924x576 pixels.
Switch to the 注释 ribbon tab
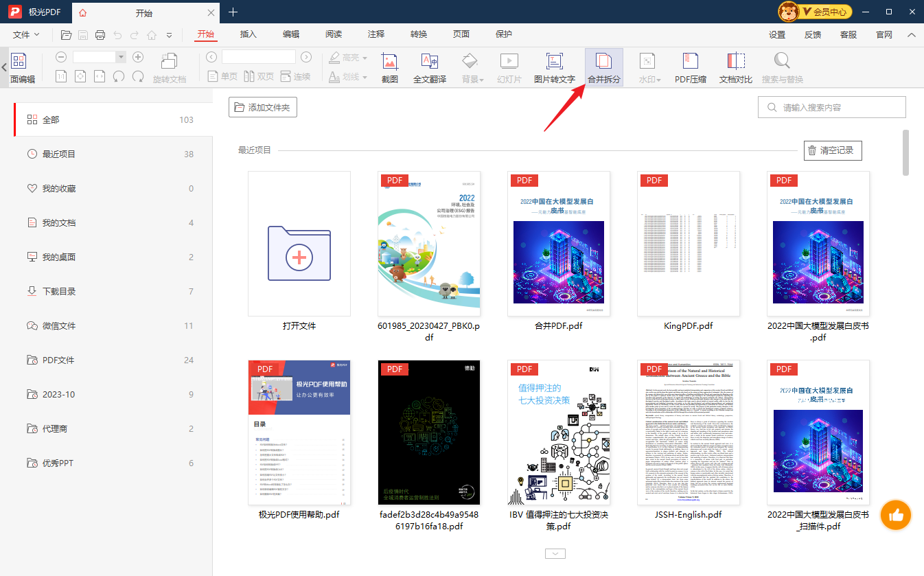click(x=376, y=35)
